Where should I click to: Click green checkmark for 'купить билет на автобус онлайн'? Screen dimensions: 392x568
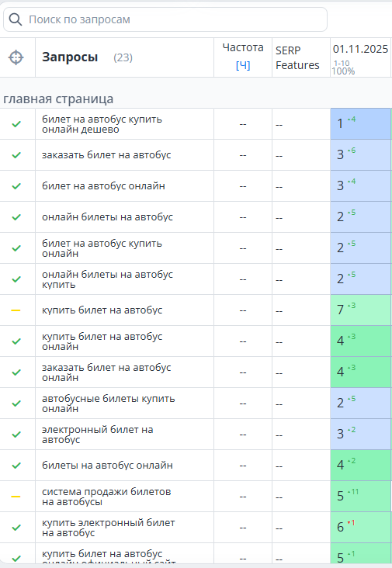click(16, 341)
